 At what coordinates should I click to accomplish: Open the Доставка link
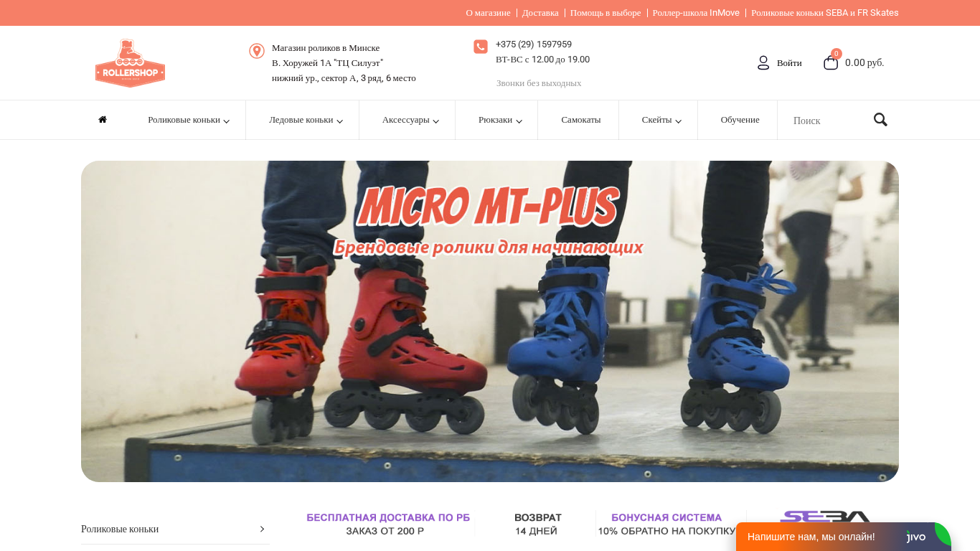tap(540, 13)
